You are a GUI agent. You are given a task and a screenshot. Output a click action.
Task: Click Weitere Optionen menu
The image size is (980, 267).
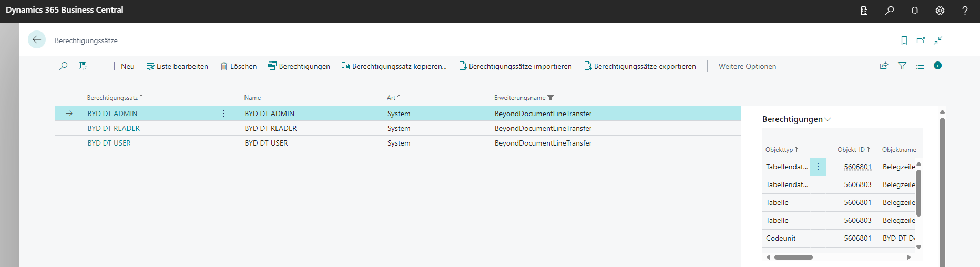[x=747, y=66]
